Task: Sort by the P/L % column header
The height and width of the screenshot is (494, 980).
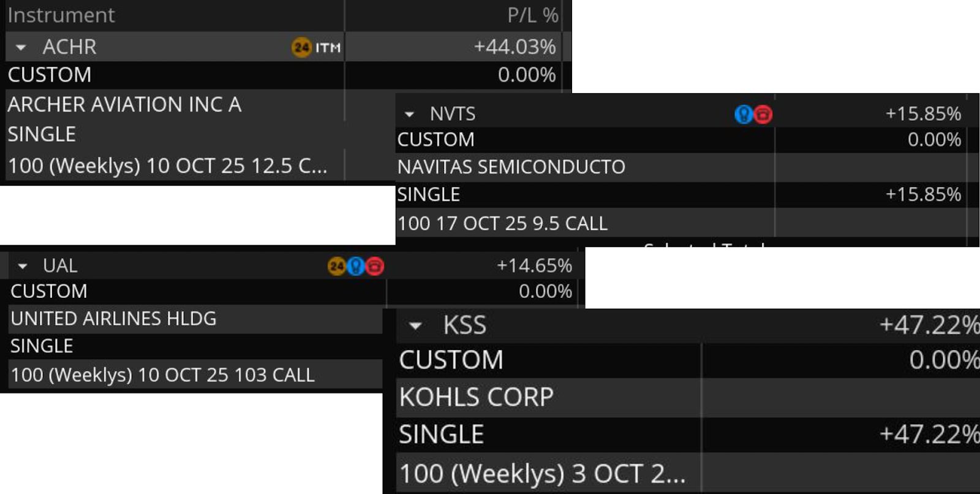Action: tap(532, 15)
